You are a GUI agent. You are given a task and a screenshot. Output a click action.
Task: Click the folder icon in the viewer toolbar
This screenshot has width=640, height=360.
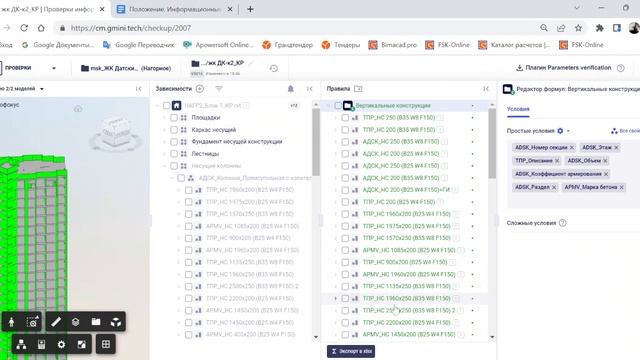point(96,322)
